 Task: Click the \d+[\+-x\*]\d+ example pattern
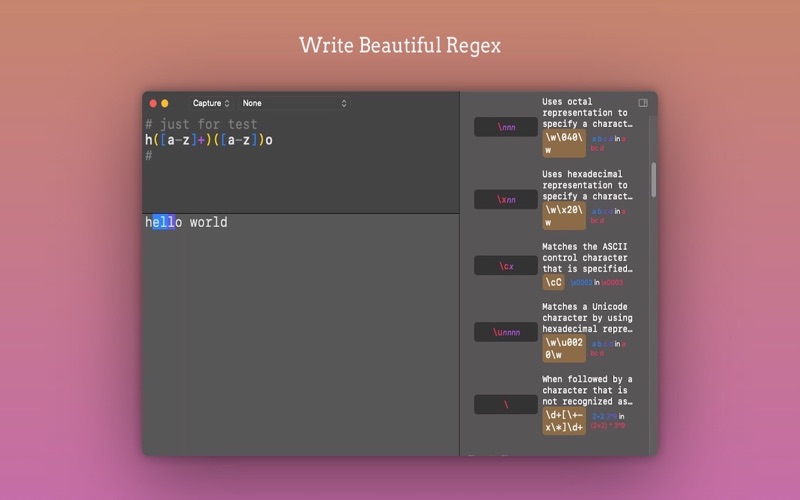[x=564, y=421]
